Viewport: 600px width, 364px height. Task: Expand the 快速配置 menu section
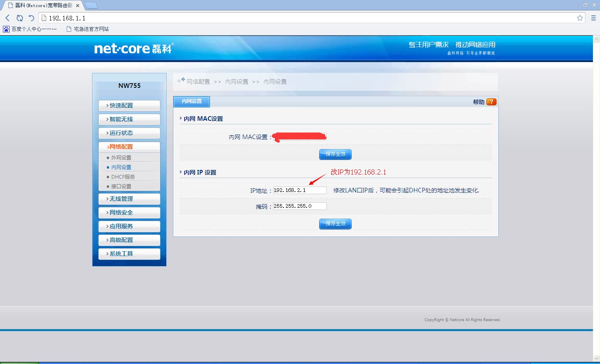tap(129, 106)
